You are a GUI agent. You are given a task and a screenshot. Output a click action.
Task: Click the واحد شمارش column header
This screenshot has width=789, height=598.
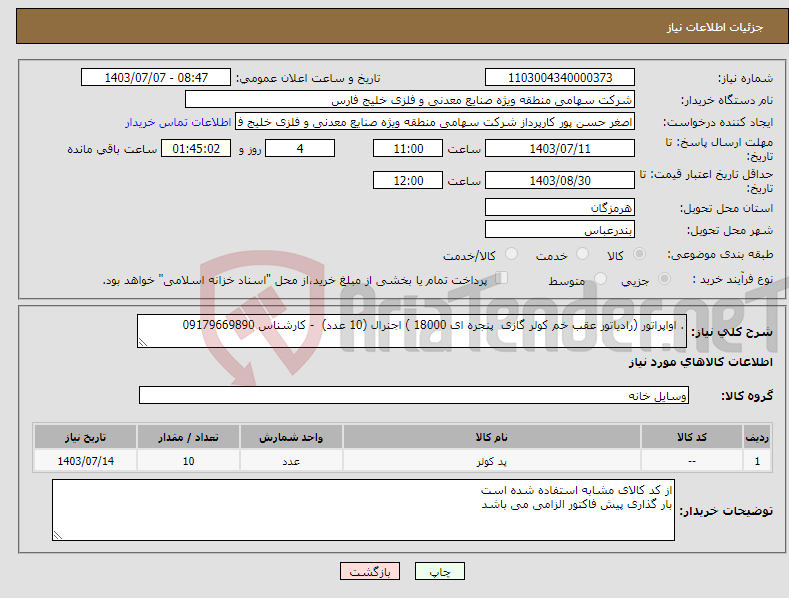coord(291,437)
